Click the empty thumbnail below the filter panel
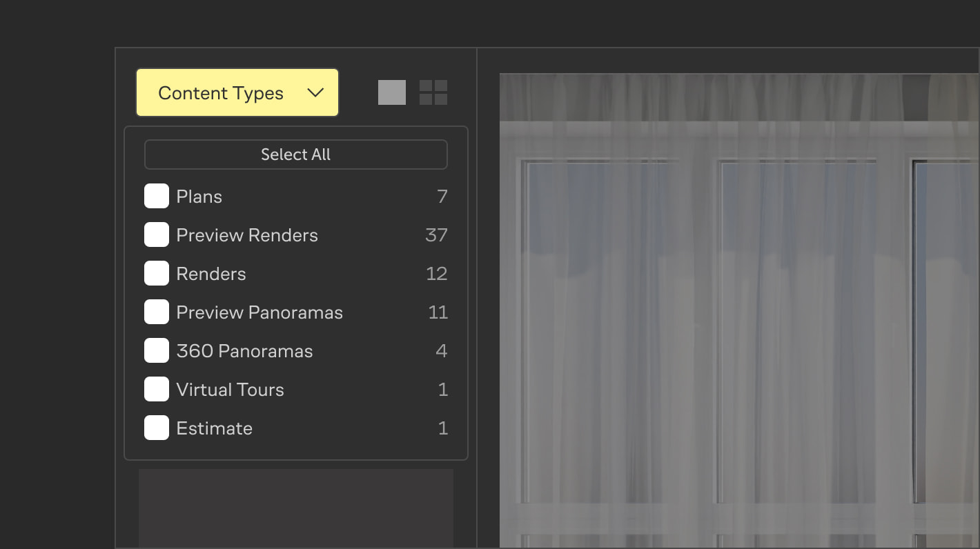 [x=297, y=509]
